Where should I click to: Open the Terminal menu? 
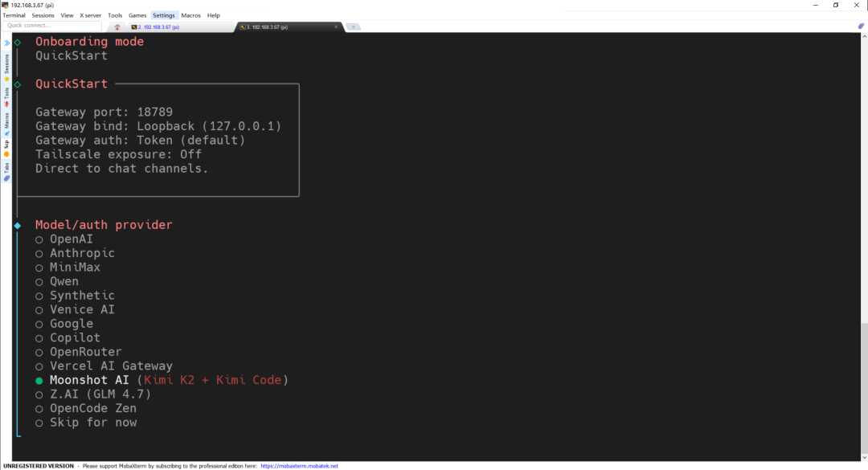[14, 15]
